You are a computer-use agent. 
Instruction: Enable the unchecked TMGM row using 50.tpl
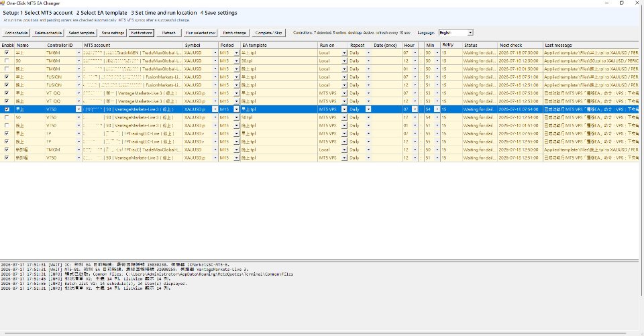7,61
